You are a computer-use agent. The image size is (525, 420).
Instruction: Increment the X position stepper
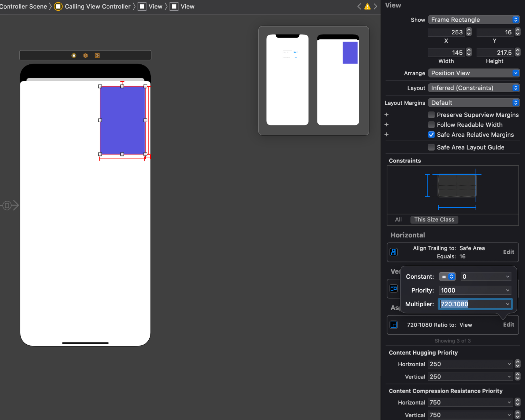[x=469, y=30]
